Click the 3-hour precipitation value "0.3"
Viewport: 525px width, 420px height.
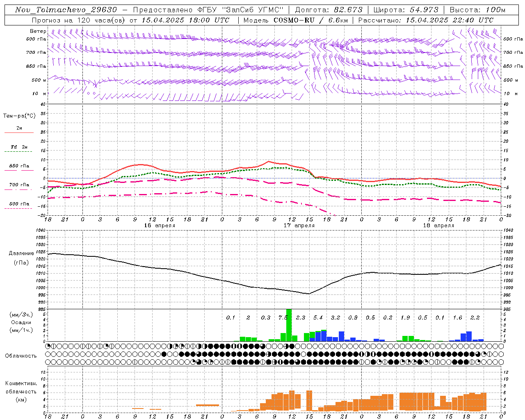(x=266, y=318)
